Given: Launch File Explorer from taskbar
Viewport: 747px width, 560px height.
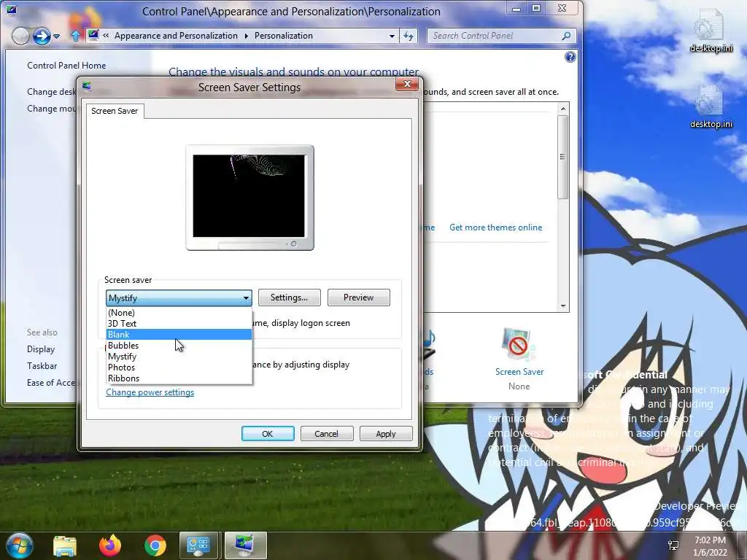Looking at the screenshot, I should click(x=65, y=546).
